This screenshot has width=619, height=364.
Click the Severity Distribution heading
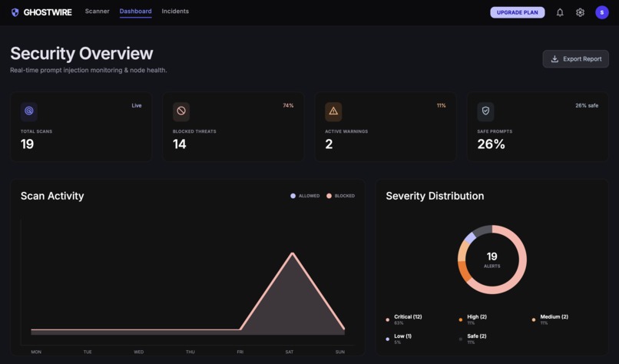(435, 196)
